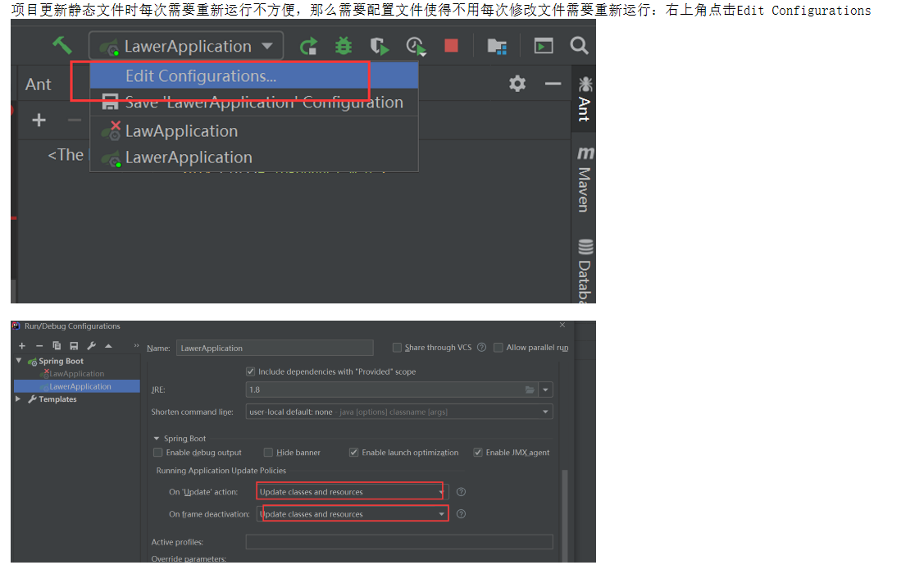This screenshot has width=924, height=565.
Task: Select LawApplication in the configuration dropdown list
Action: (254, 130)
